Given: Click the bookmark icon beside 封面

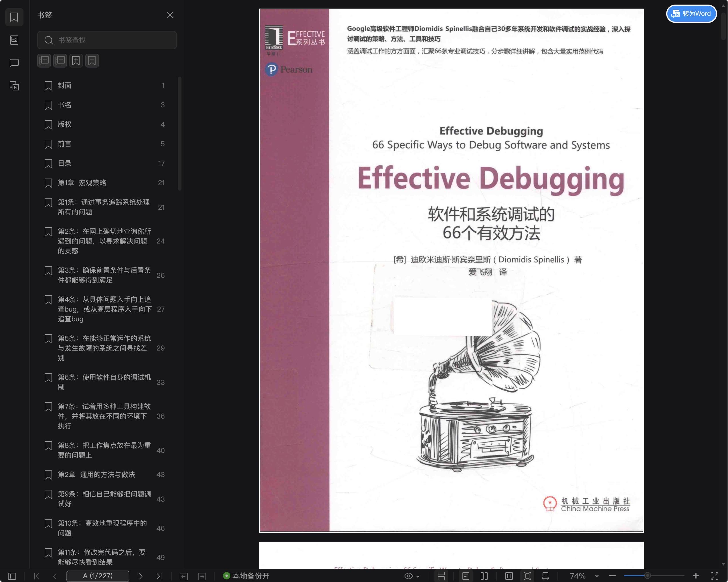Looking at the screenshot, I should click(48, 86).
